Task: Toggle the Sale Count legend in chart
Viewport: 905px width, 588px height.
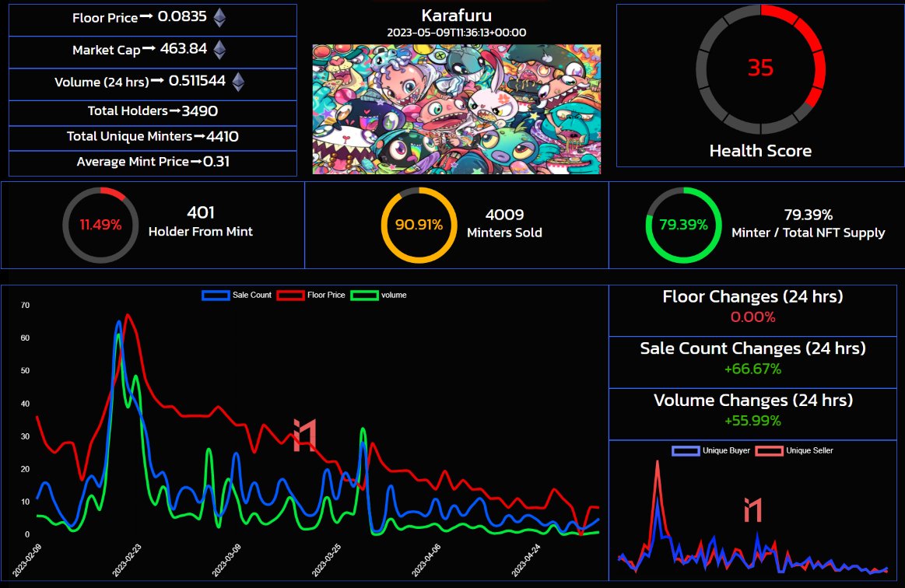Action: point(237,295)
